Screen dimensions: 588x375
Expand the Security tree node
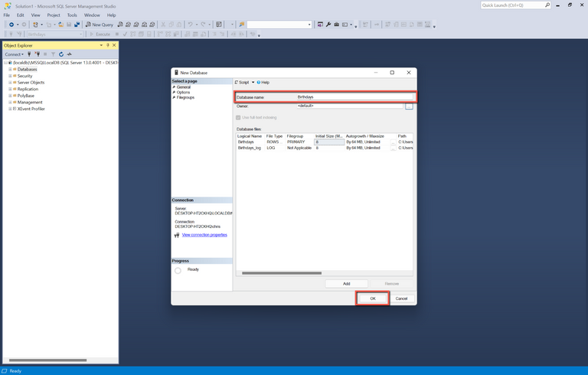click(10, 76)
